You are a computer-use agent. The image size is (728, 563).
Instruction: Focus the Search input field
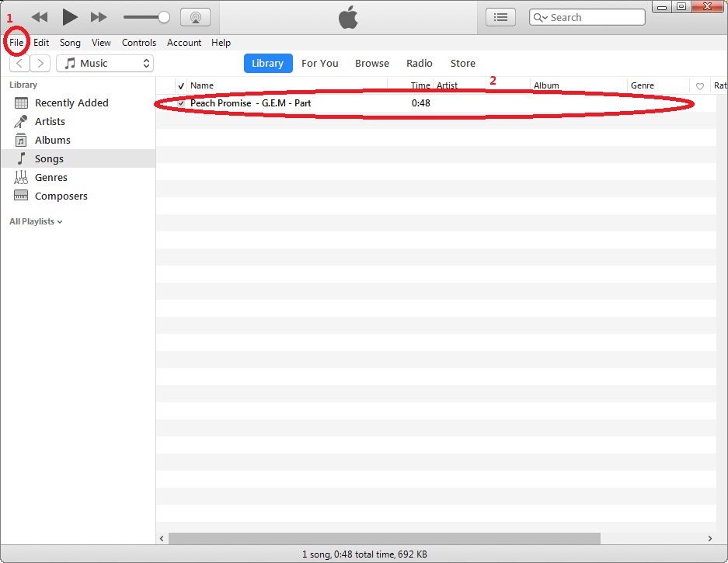click(587, 18)
